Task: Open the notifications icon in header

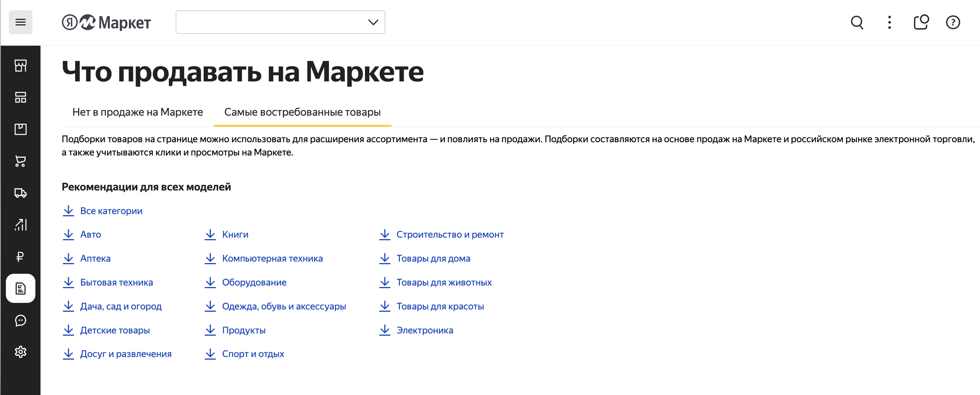Action: pos(921,22)
